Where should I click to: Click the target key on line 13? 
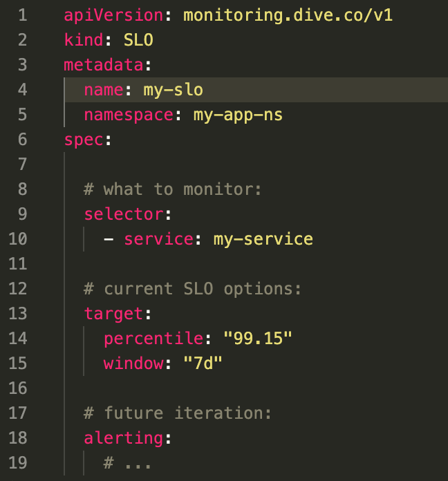tap(113, 314)
